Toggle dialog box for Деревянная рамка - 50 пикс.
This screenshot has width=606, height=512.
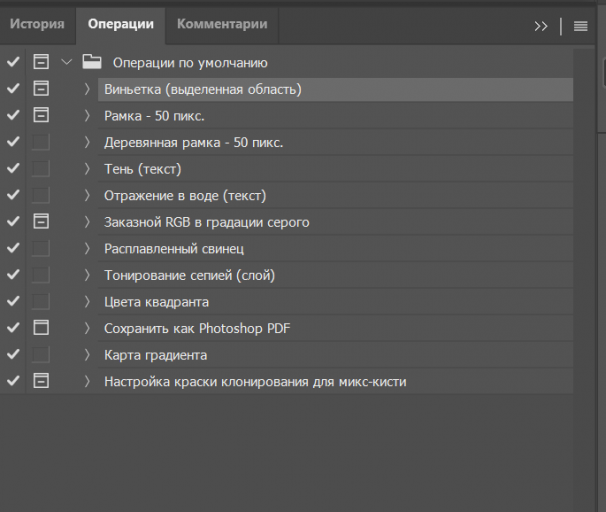[x=41, y=142]
